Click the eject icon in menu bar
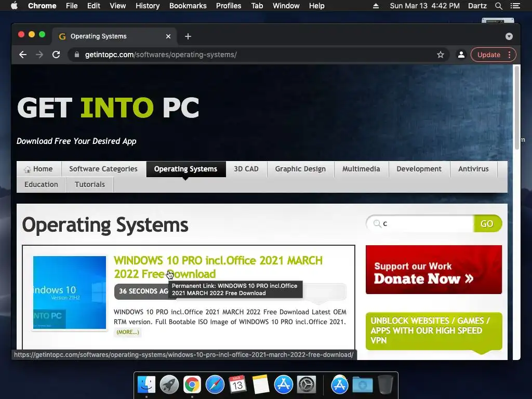The width and height of the screenshot is (532, 399). click(376, 6)
